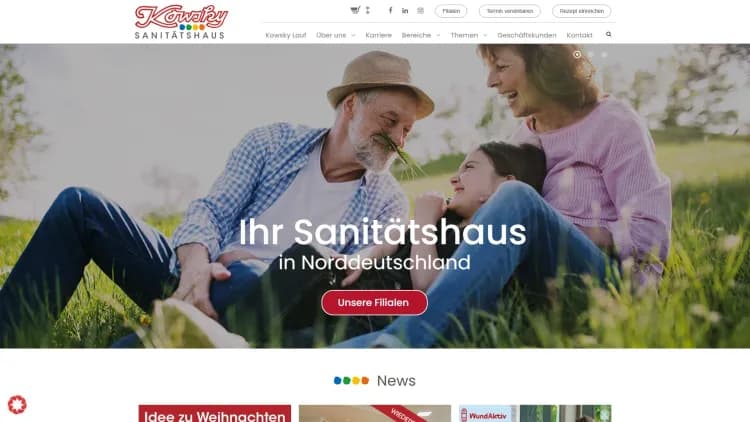Click the Kowsky Sanitätshaus logo
Image resolution: width=750 pixels, height=422 pixels.
(x=181, y=22)
